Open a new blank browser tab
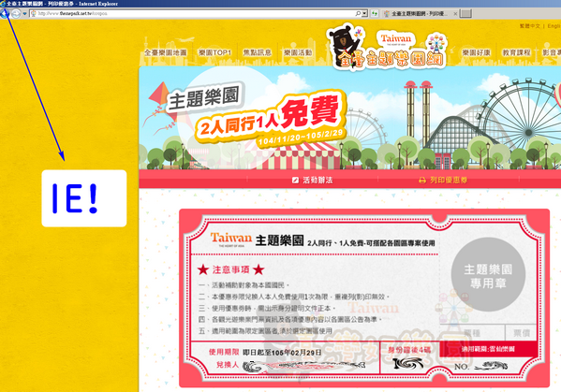The image size is (561, 392). tap(465, 14)
